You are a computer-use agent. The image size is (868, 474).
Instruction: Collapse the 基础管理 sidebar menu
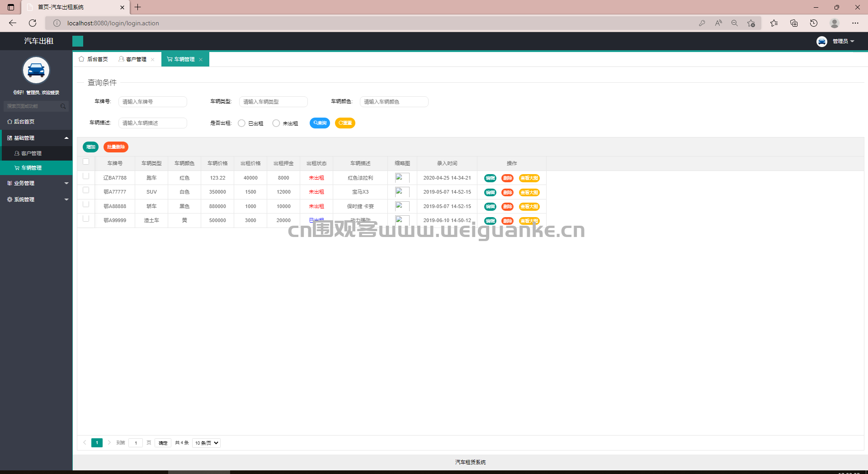point(36,138)
